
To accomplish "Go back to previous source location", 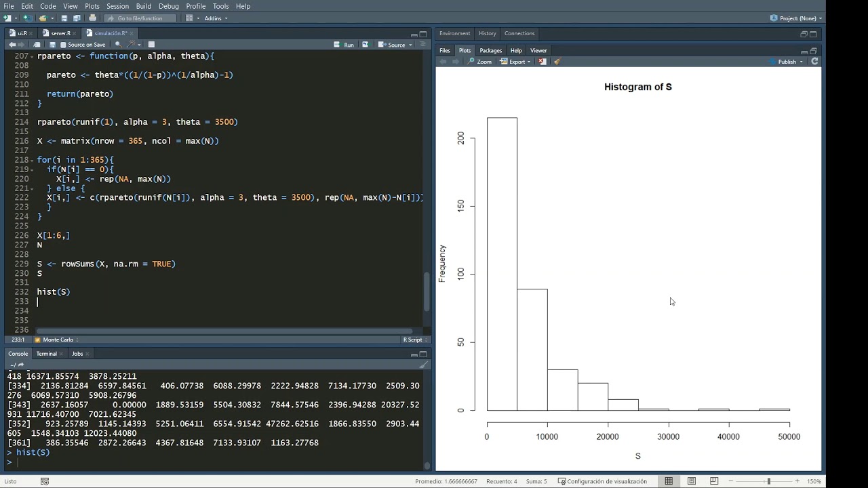I will [12, 45].
